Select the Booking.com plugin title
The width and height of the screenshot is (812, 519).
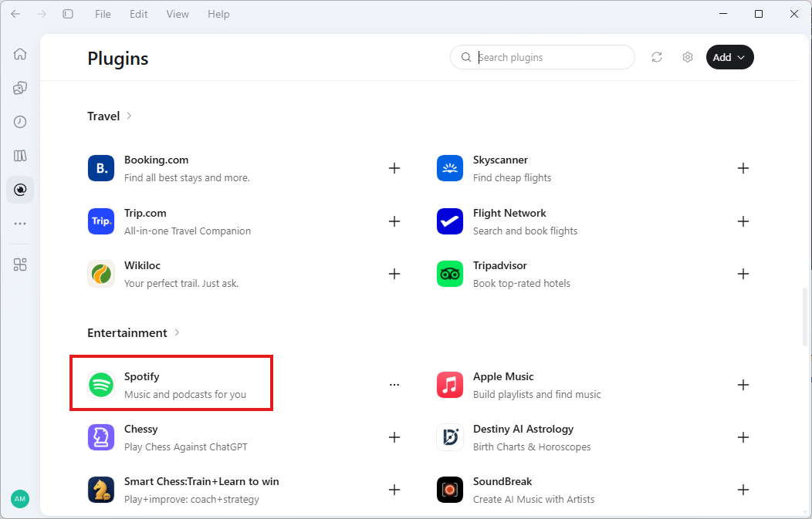pos(156,160)
